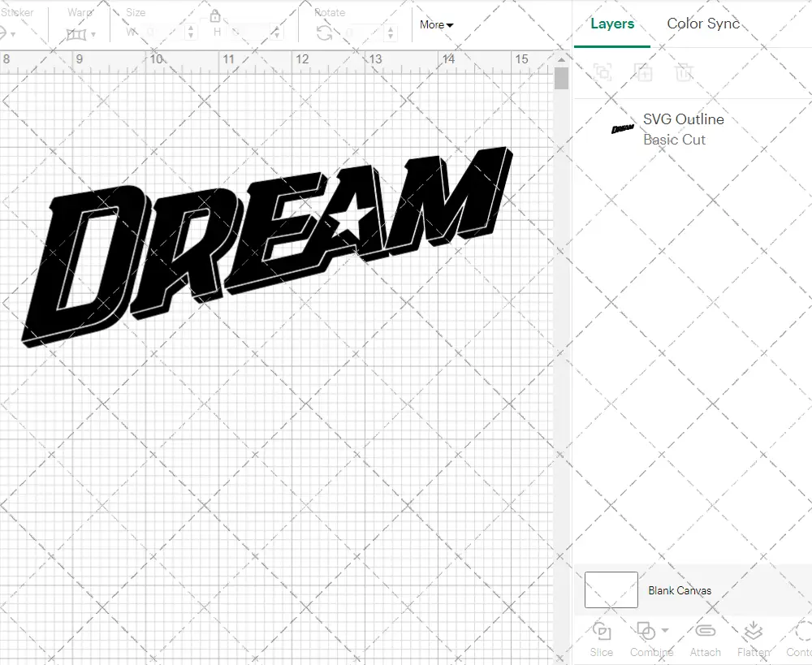Select the Combine tool
Viewport: 812px width, 665px height.
pyautogui.click(x=647, y=639)
